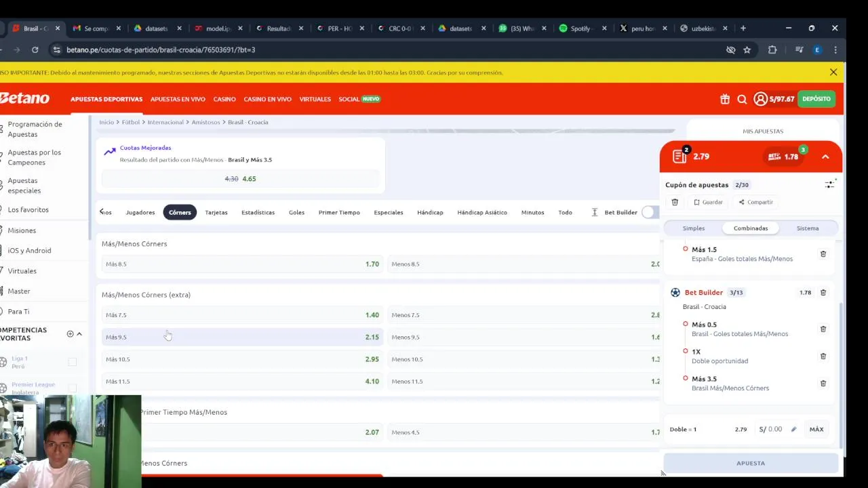Select Más 9.5 corners odds 2.15
The width and height of the screenshot is (868, 488).
[242, 337]
